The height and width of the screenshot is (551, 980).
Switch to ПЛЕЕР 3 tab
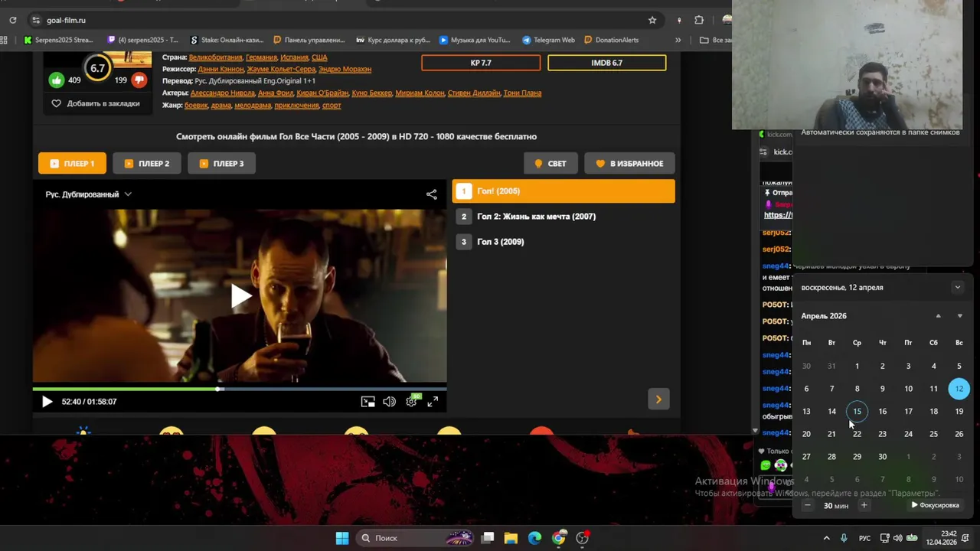pos(221,163)
